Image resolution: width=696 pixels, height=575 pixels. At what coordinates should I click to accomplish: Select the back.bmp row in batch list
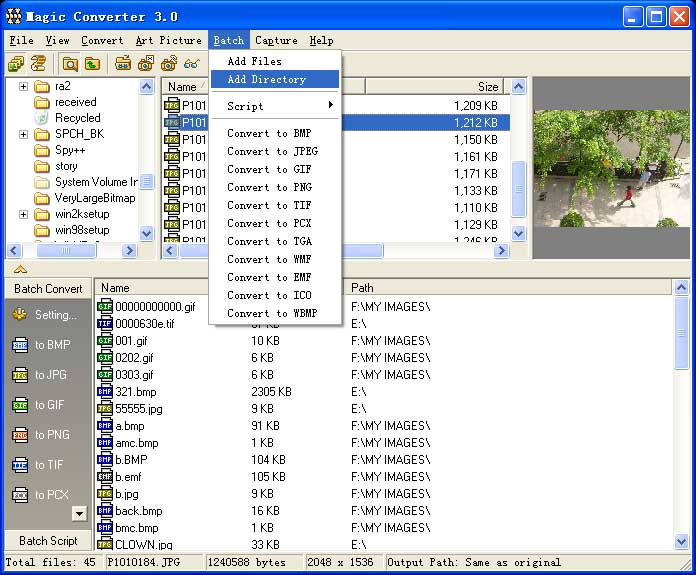(x=384, y=511)
